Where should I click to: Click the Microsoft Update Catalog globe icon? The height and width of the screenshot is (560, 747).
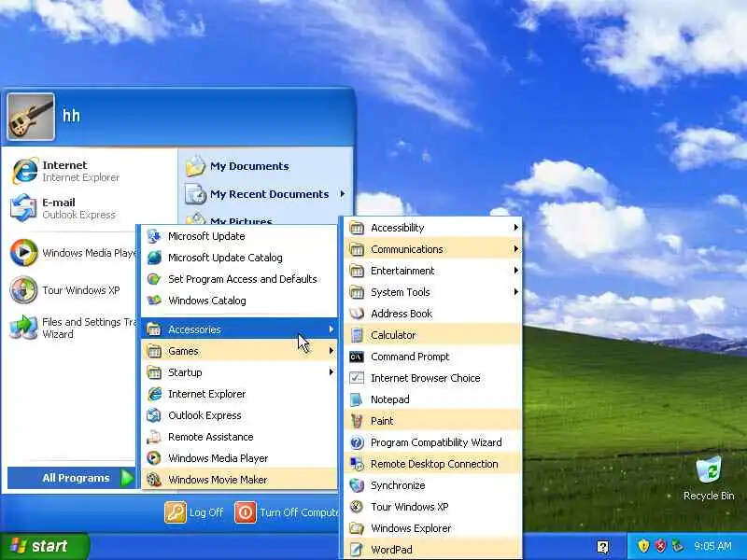(154, 258)
